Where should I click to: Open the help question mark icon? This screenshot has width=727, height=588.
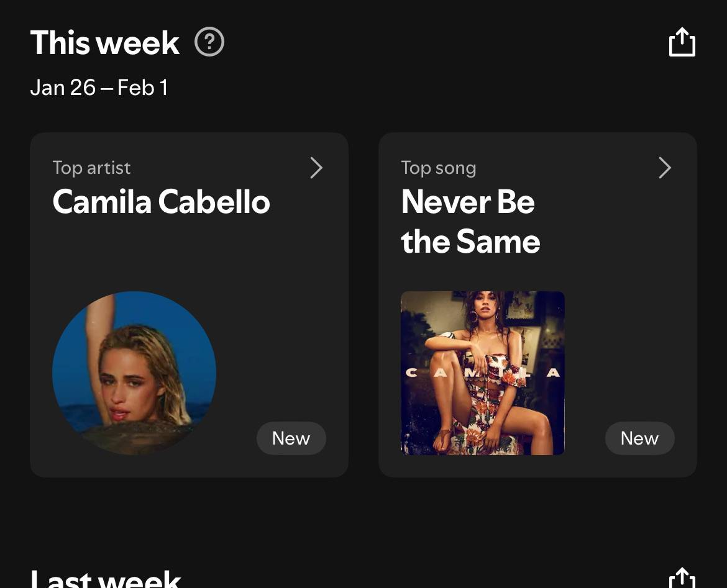pyautogui.click(x=209, y=43)
